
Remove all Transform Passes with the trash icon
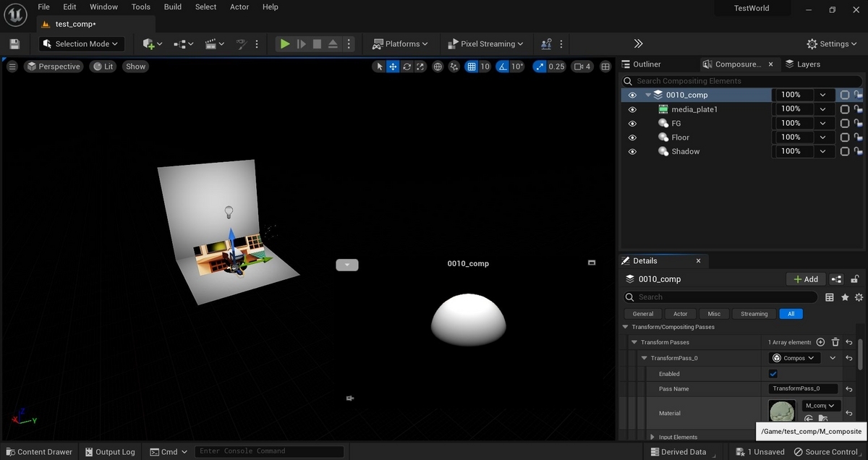coord(835,342)
